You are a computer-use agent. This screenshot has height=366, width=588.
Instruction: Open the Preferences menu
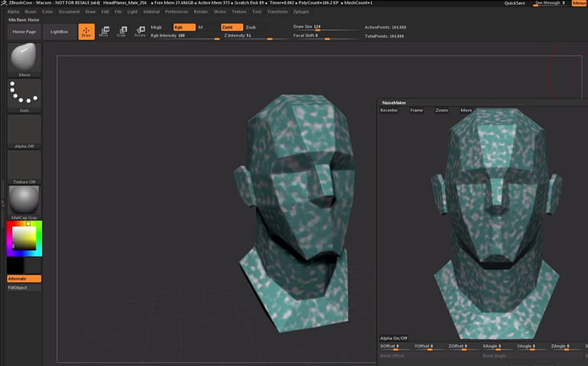coord(177,11)
